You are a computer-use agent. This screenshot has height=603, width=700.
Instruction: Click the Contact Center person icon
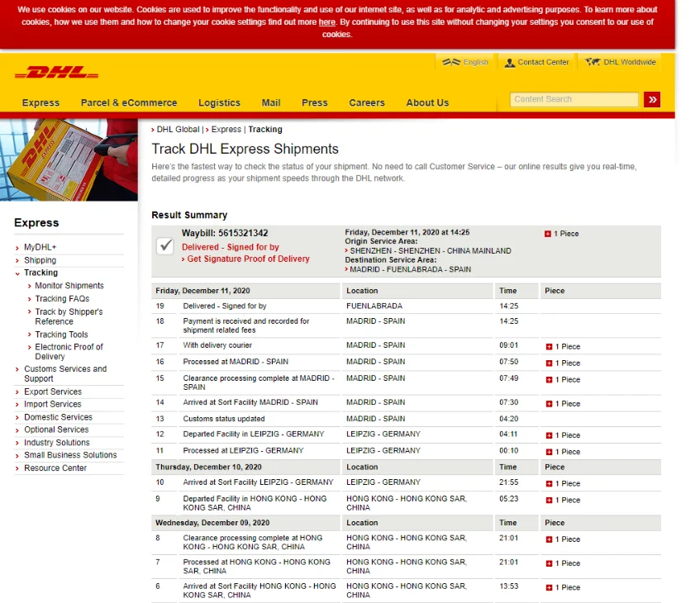pos(509,63)
